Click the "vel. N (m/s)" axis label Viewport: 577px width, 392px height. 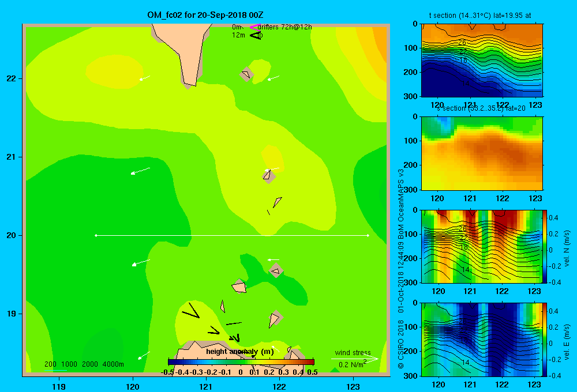tap(567, 248)
